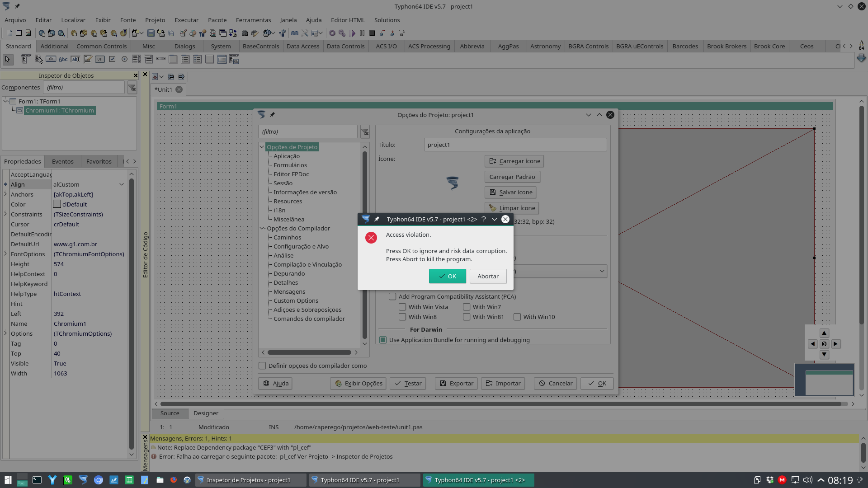Check Definir opções do compilador como
868x488 pixels.
[x=262, y=366]
